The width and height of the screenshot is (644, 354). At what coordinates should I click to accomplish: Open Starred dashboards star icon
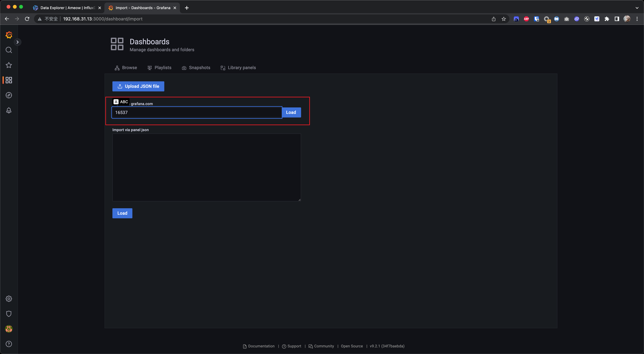[x=9, y=65]
